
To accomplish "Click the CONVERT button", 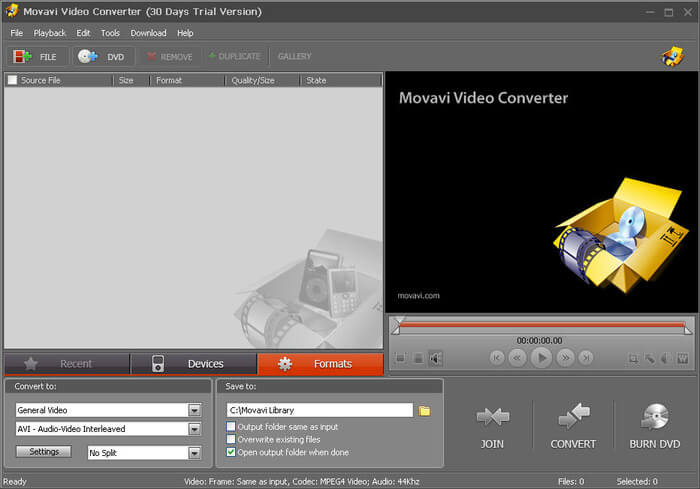I will point(573,426).
